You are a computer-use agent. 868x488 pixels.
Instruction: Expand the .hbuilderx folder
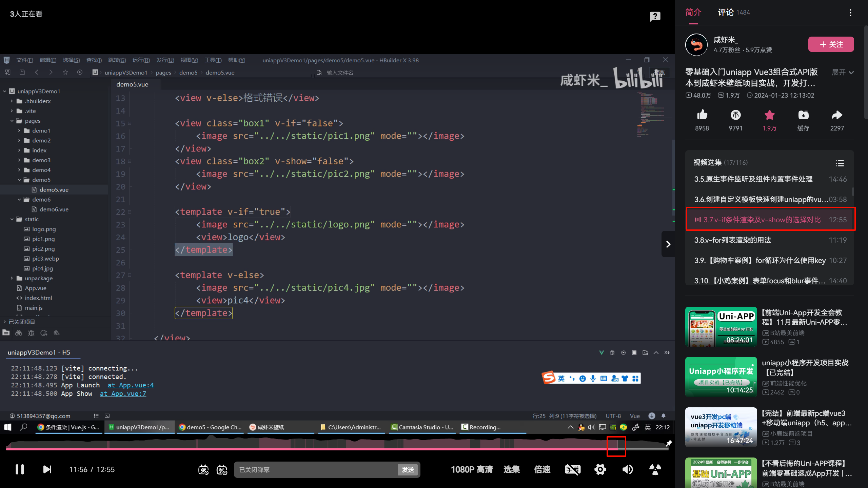pos(12,101)
